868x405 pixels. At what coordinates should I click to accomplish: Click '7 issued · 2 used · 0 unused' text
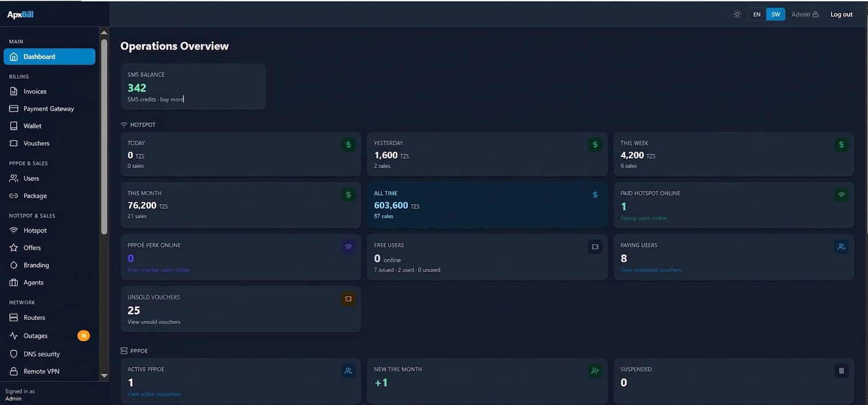coord(407,270)
